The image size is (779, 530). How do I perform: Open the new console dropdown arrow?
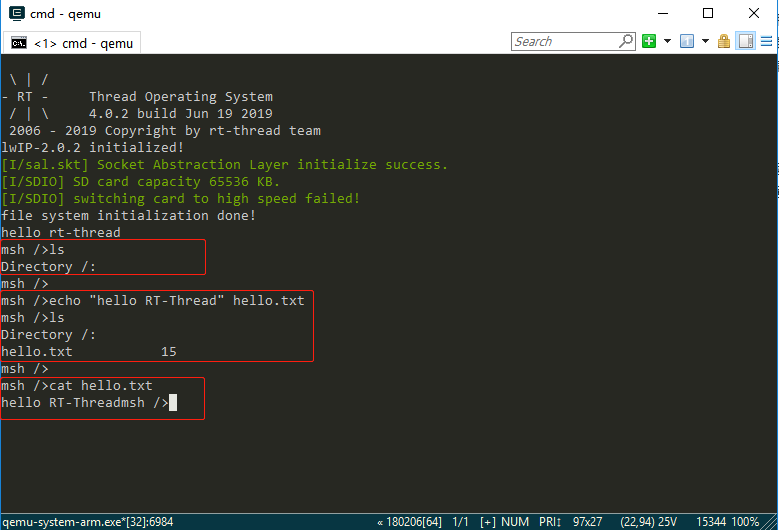coord(666,41)
